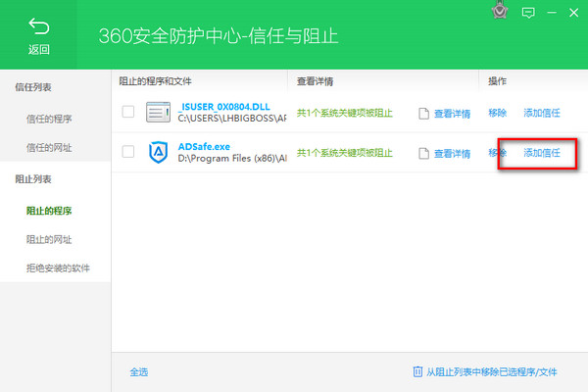Click the 查看详情 column header
This screenshot has height=392, width=588.
coord(315,81)
